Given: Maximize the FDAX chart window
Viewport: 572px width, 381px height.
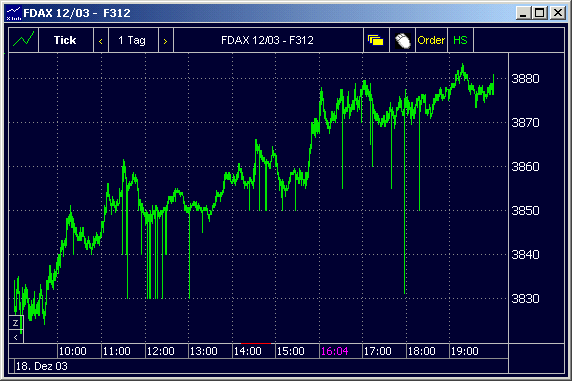Looking at the screenshot, I should coord(540,13).
